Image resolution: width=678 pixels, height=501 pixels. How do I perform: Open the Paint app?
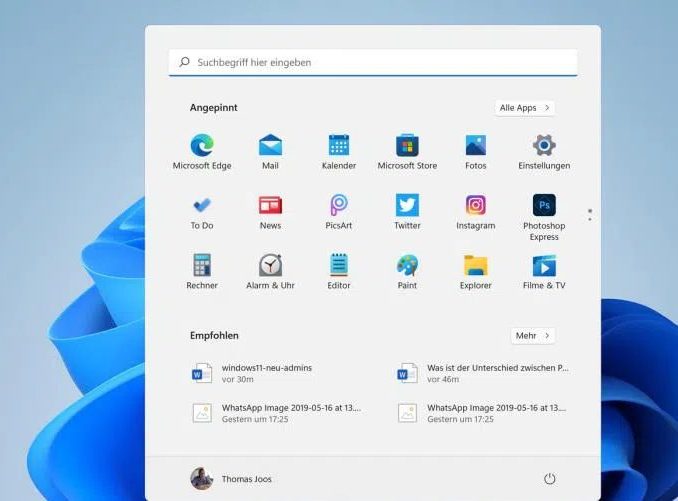pyautogui.click(x=407, y=271)
